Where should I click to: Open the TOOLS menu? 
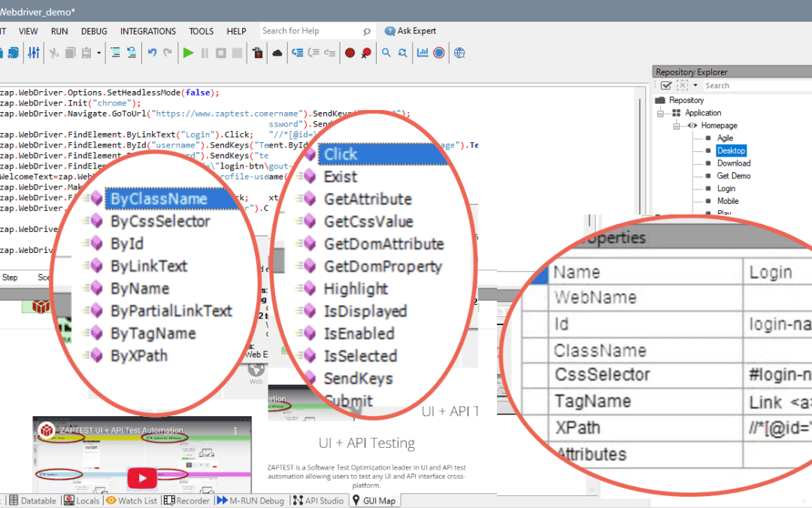coord(201,31)
